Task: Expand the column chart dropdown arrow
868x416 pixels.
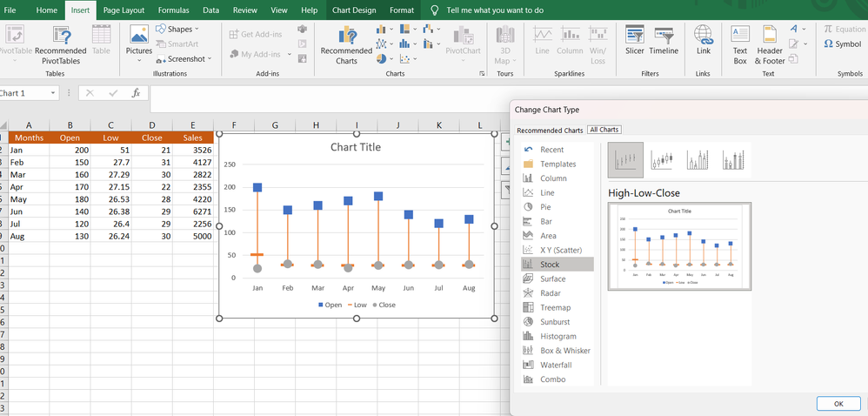Action: pos(391,29)
